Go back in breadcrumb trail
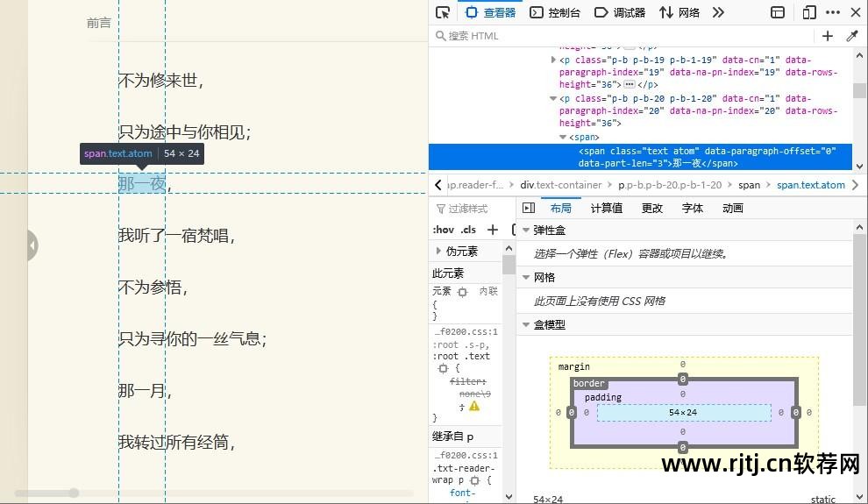 click(x=438, y=185)
